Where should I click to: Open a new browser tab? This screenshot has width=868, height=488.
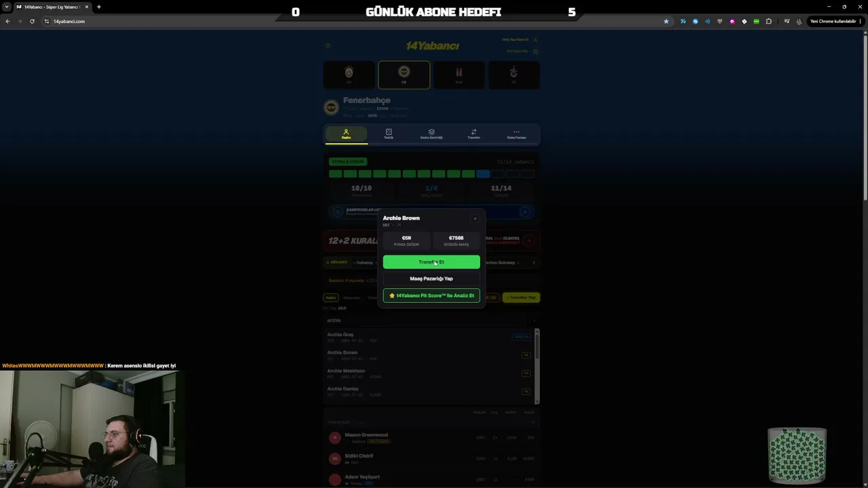[x=98, y=7]
